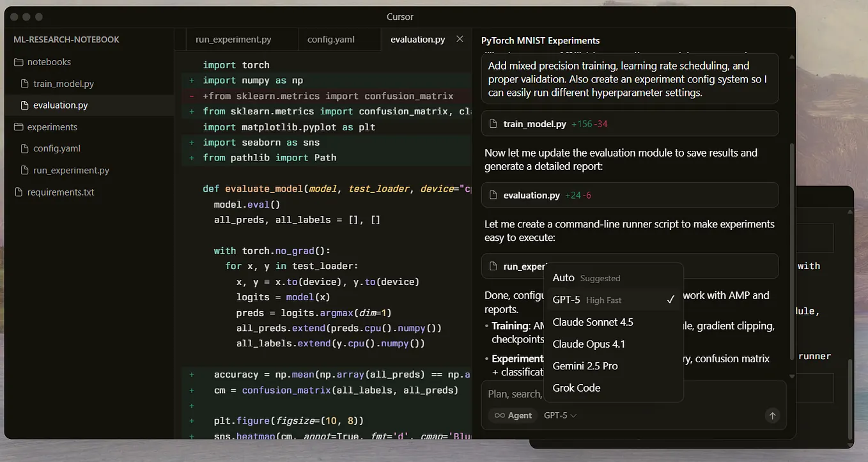Viewport: 868px width, 462px height.
Task: Select the Agent mode infinity icon
Action: [501, 415]
